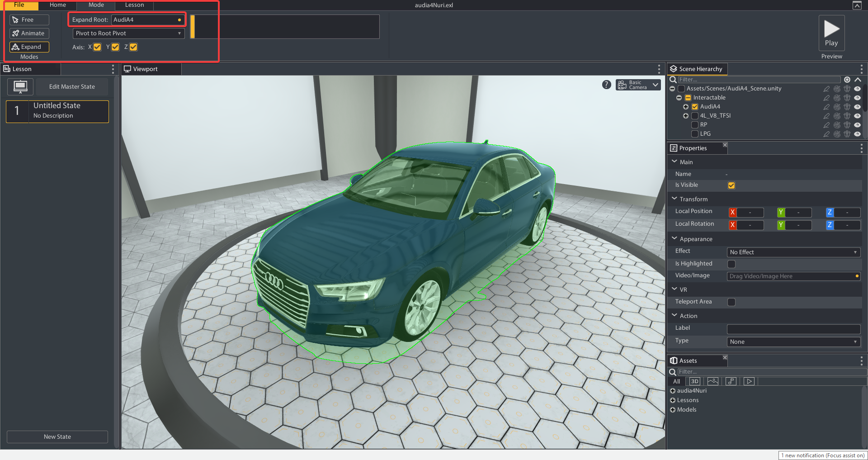Collapse the Interactable tree node
The image size is (868, 460).
coord(679,98)
